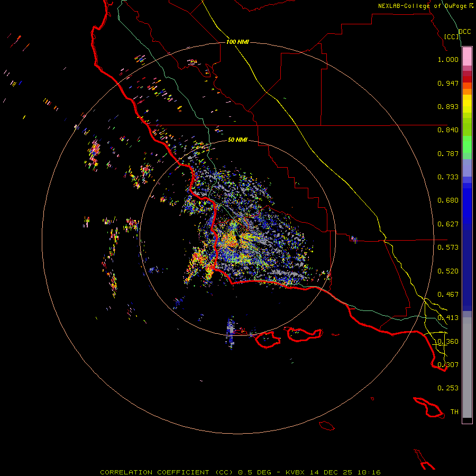Pick the bright green segment of the color bar
Viewport: 476px width, 476px height.
pyautogui.click(x=467, y=144)
